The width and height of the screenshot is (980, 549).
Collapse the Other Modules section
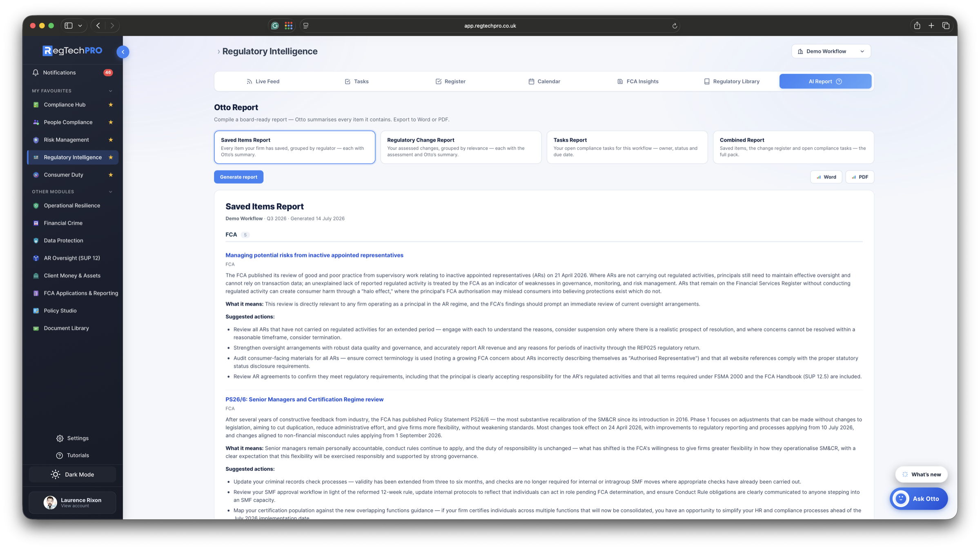[110, 191]
